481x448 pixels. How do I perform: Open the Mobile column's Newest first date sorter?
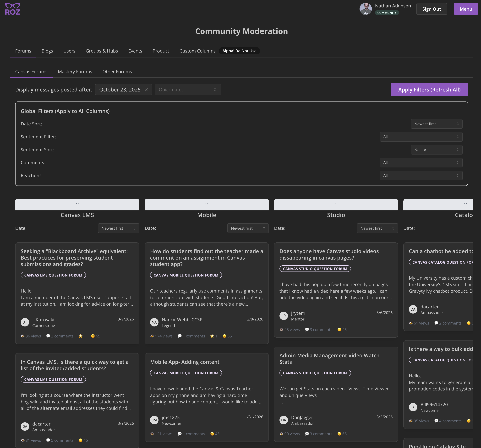pos(248,228)
